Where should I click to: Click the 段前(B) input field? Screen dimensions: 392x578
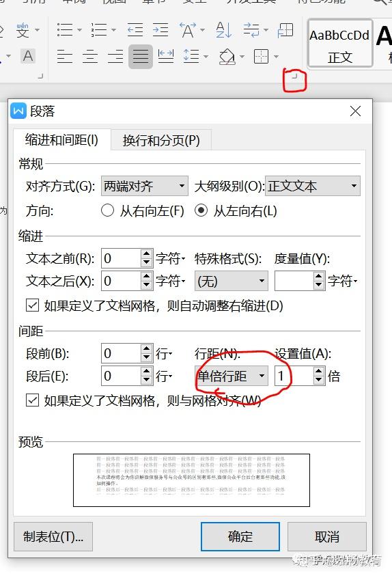click(121, 353)
